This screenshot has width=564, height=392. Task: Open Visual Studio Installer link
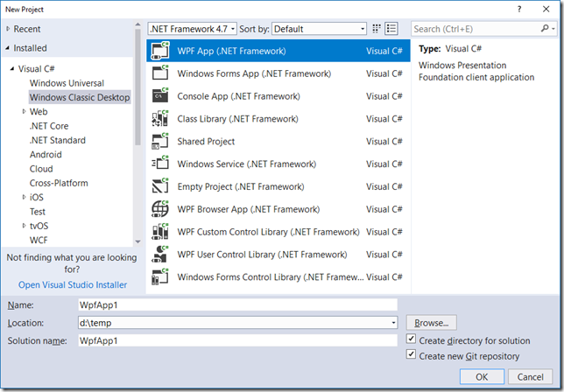point(73,284)
